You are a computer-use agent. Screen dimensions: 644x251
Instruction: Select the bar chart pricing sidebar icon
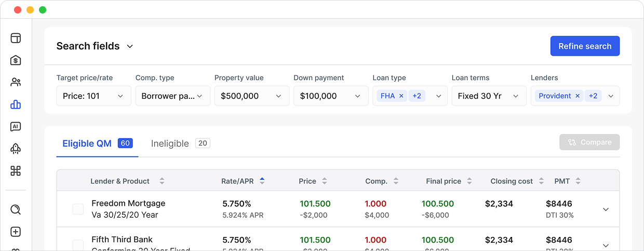point(16,104)
